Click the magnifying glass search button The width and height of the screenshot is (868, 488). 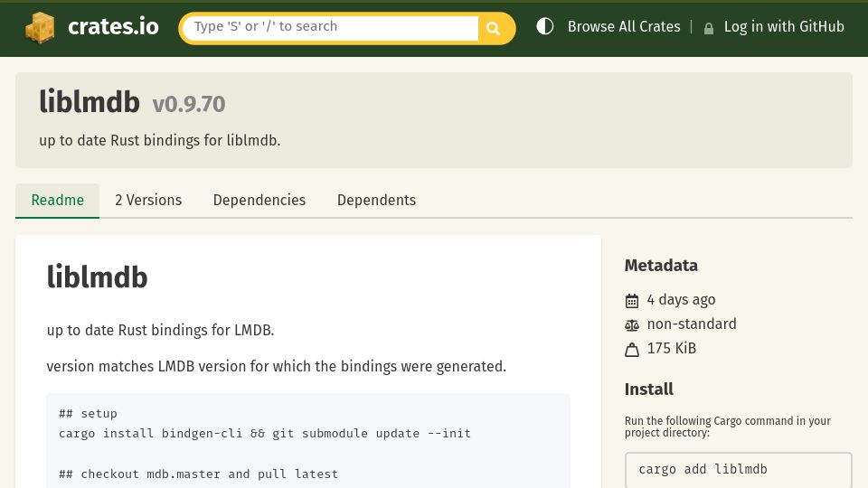tap(494, 28)
